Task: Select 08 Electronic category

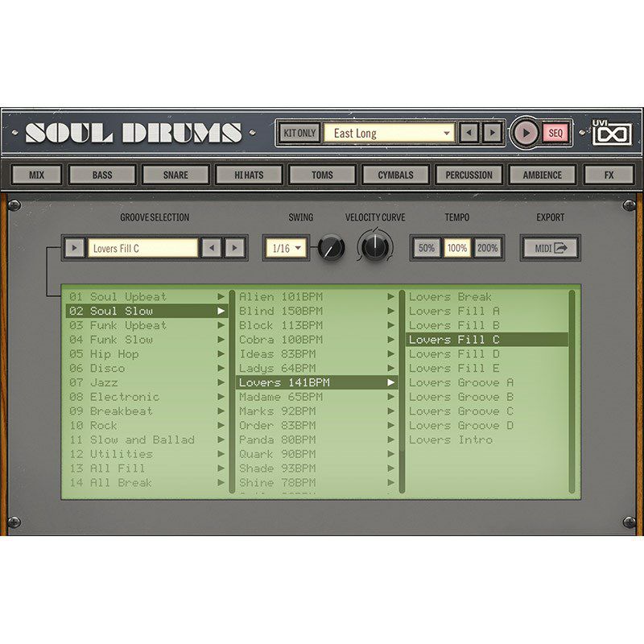Action: 147,397
